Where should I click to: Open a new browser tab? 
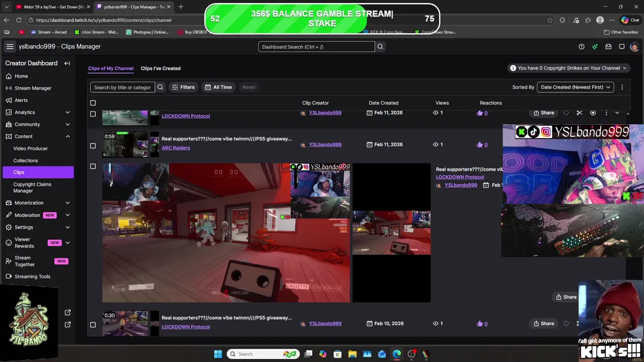click(181, 7)
